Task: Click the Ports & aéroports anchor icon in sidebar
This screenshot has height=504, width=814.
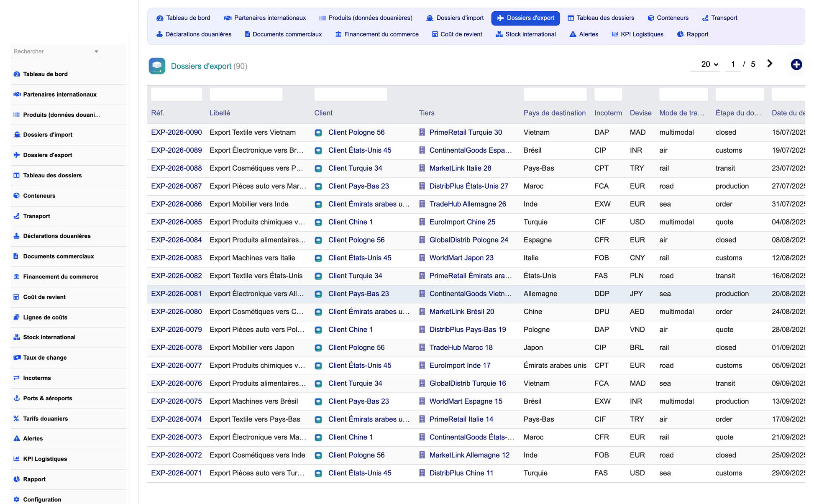Action: (17, 398)
